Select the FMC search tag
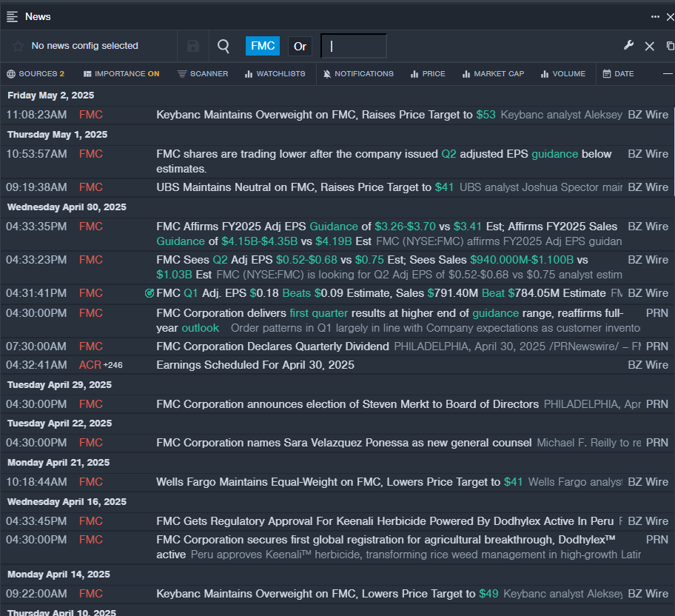This screenshot has height=616, width=675. tap(263, 46)
